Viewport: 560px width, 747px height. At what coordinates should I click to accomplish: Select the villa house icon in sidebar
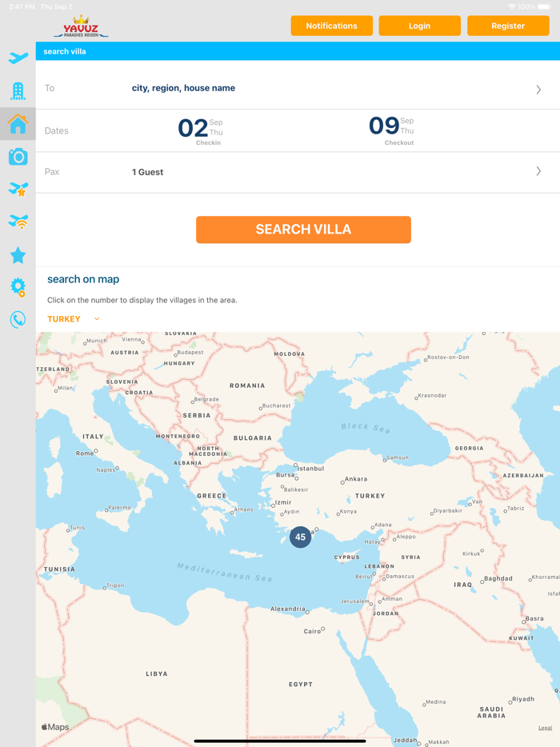[18, 124]
